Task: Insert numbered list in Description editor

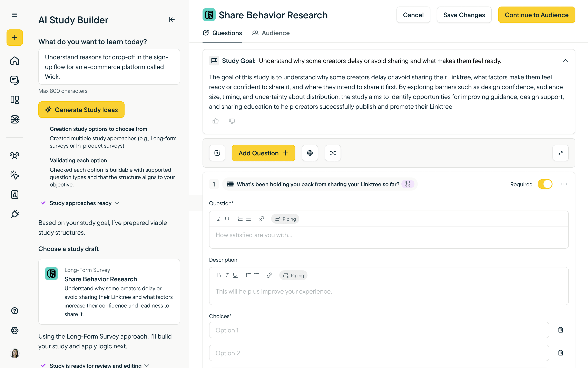Action: 248,275
